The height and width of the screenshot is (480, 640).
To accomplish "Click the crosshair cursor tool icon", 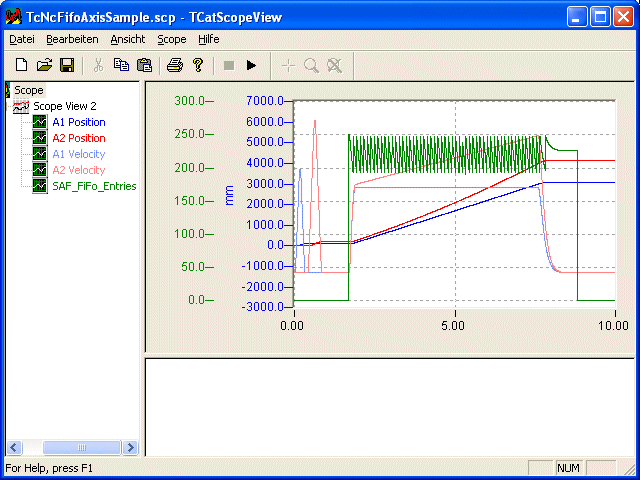I will tap(288, 65).
